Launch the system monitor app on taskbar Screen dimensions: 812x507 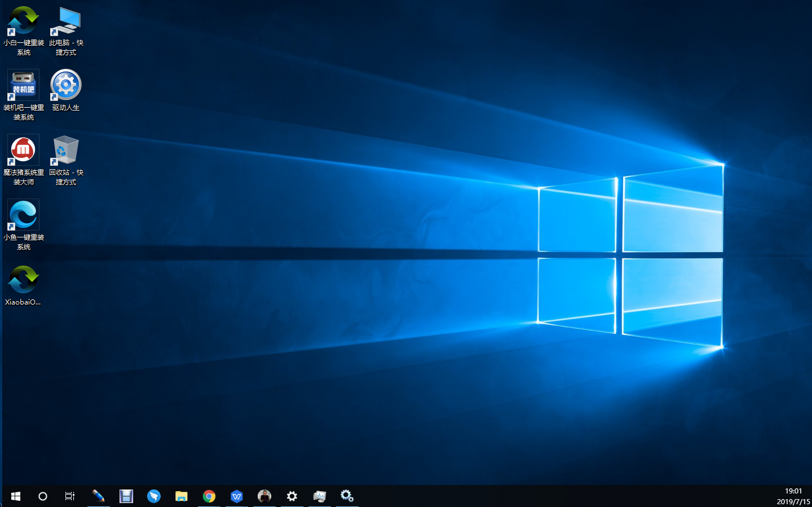pos(320,496)
